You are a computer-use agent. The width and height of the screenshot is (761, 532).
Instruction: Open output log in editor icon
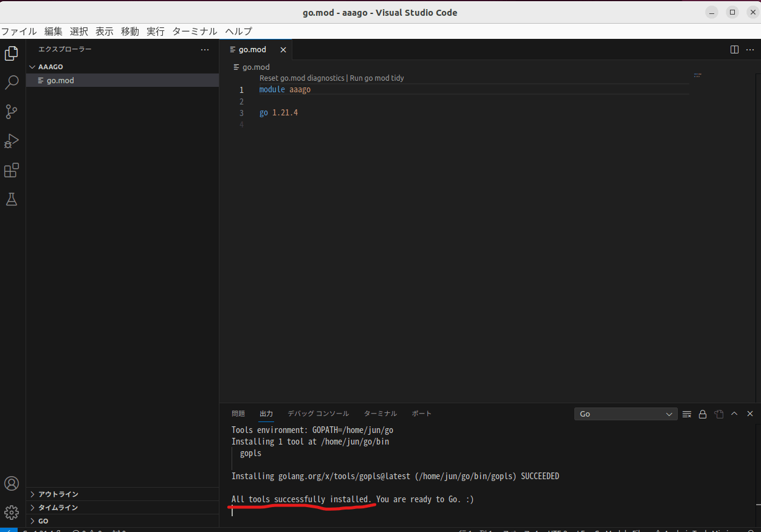click(718, 414)
